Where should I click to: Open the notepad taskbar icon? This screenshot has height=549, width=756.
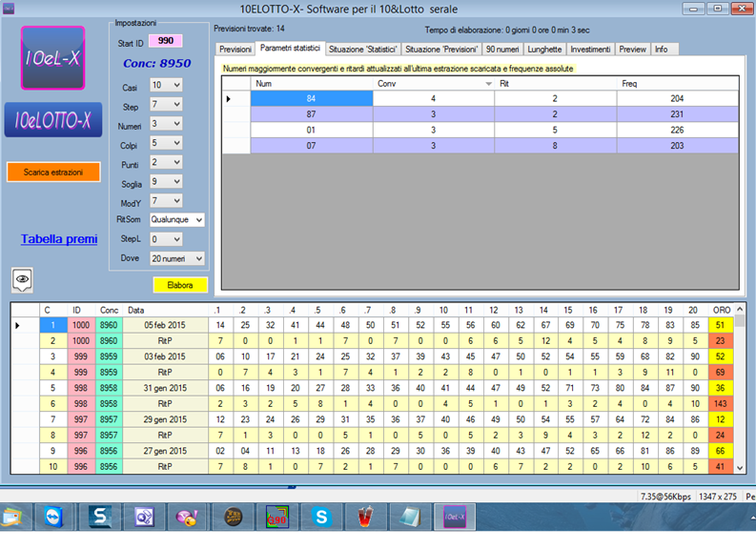pyautogui.click(x=411, y=517)
